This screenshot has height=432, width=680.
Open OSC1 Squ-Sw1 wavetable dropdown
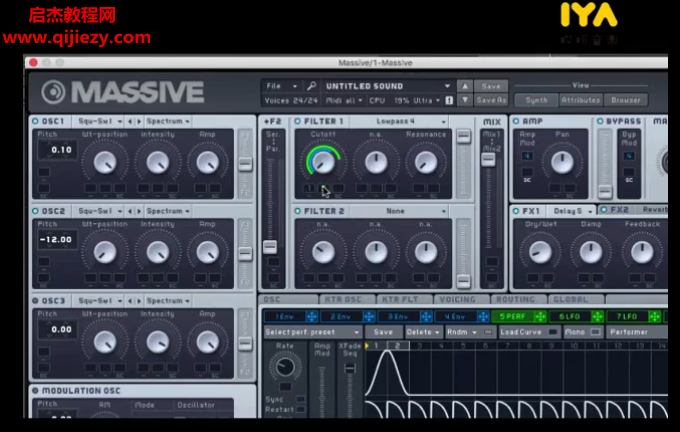pyautogui.click(x=99, y=121)
